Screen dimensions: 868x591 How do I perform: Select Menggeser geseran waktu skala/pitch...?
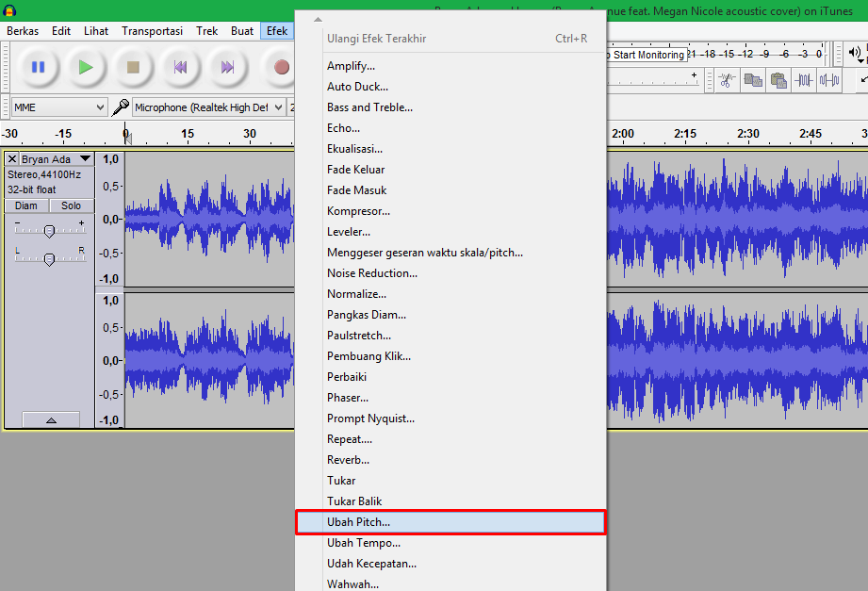click(450, 253)
